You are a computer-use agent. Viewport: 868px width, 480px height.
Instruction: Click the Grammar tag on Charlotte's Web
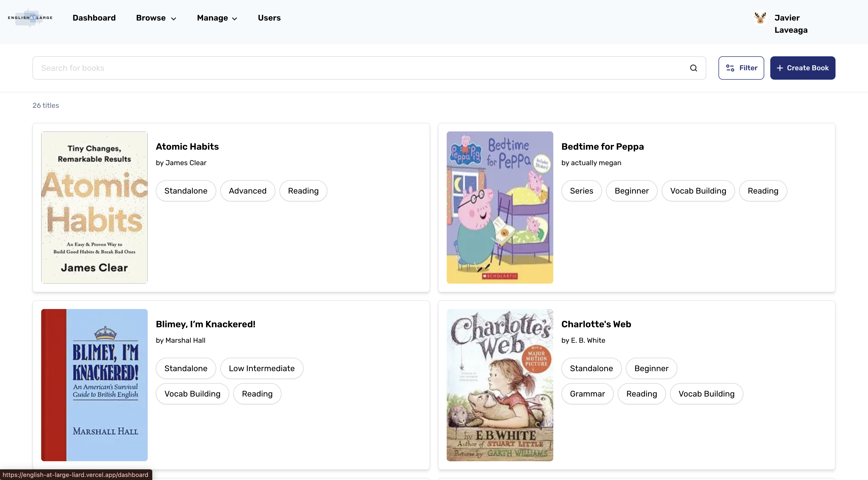coord(587,394)
